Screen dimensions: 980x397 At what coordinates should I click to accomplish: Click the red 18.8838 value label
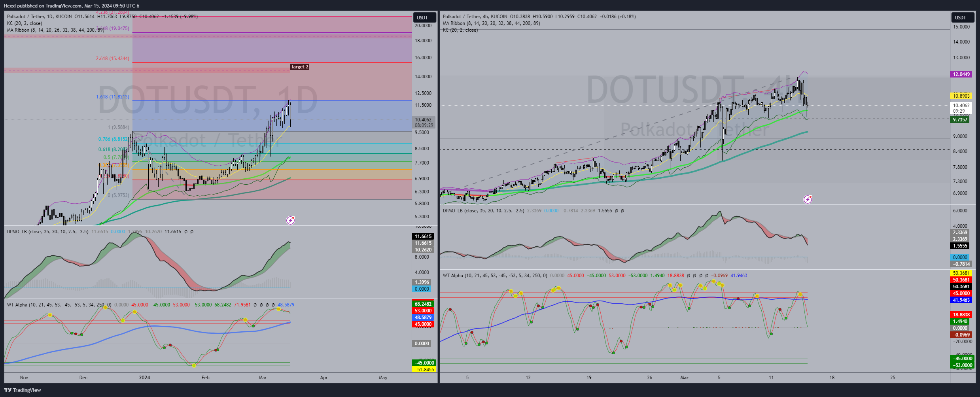961,315
